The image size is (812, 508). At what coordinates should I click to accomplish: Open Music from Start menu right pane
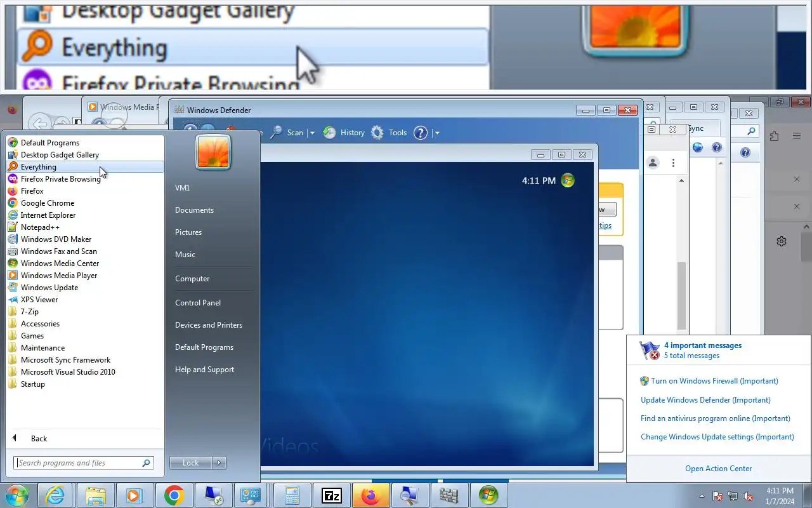point(185,255)
